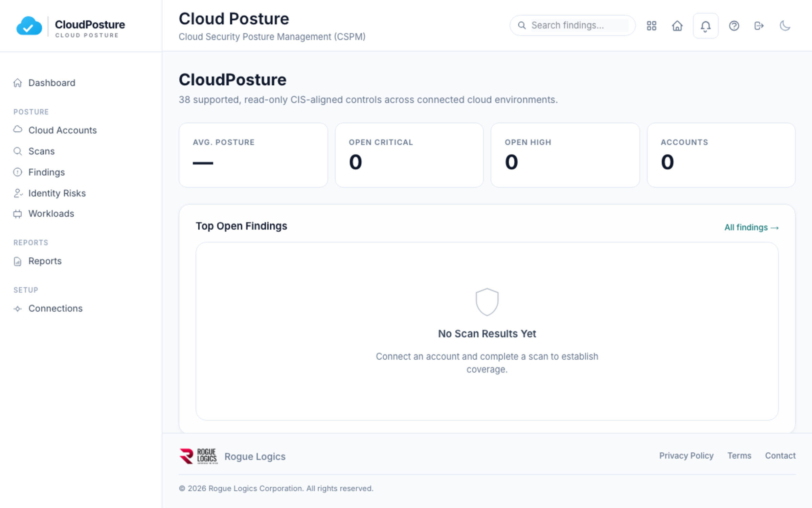This screenshot has width=812, height=508.
Task: Select the Open Critical card
Action: coord(409,155)
